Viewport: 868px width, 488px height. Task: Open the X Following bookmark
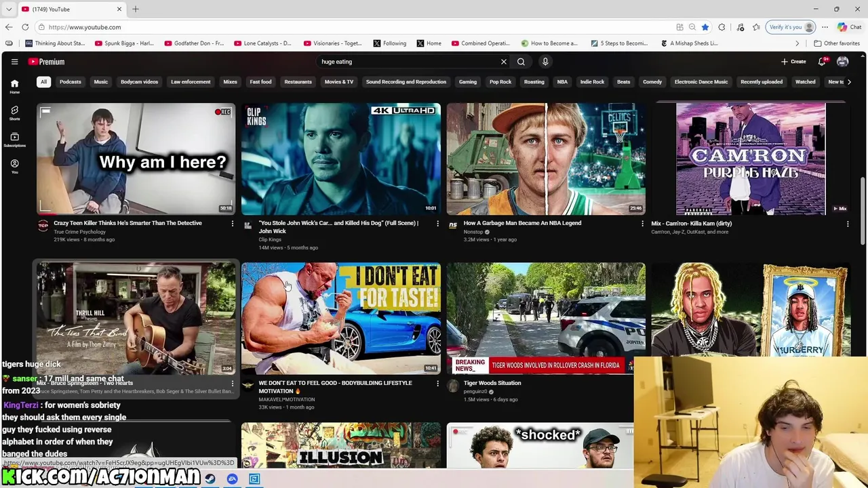click(390, 43)
